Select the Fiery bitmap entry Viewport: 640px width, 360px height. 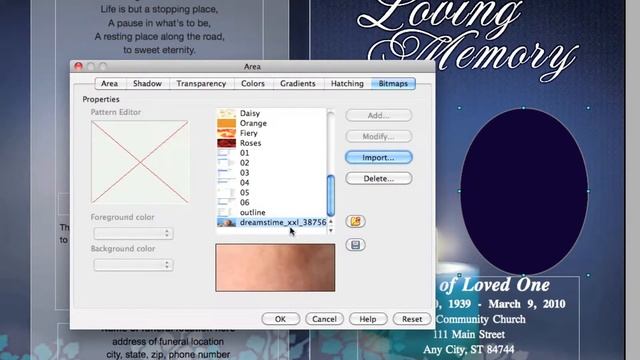[x=271, y=133]
